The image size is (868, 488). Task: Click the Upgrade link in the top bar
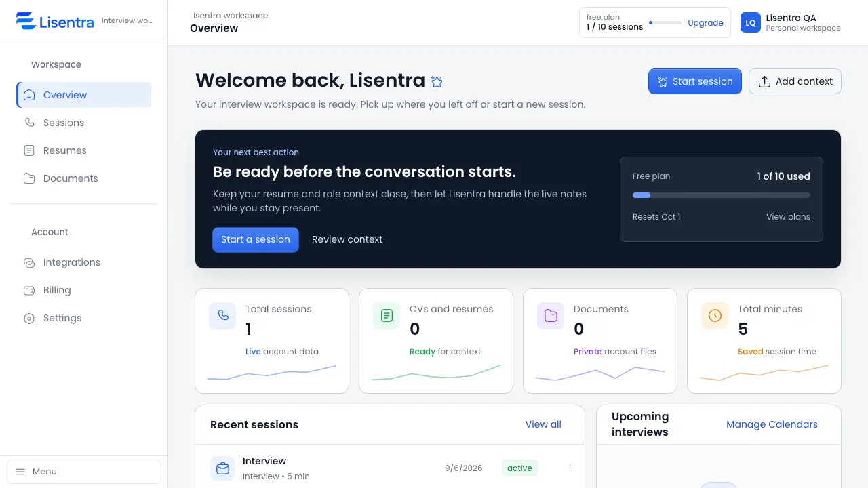click(x=705, y=22)
